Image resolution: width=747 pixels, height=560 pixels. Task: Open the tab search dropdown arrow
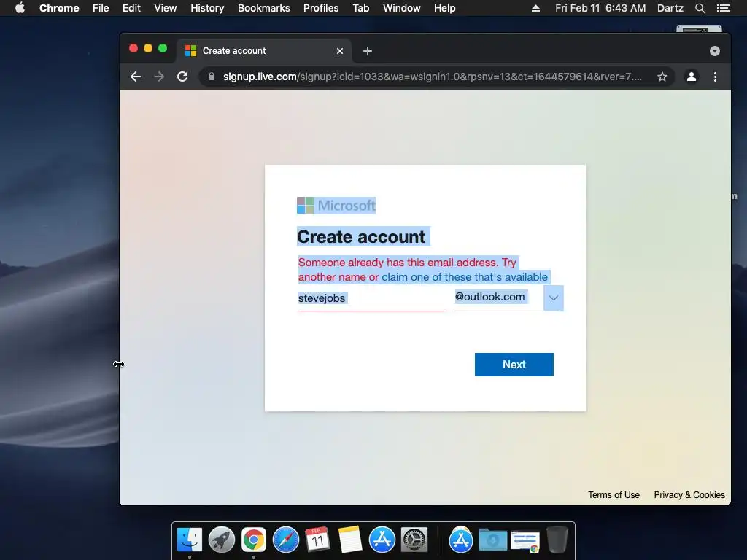715,51
